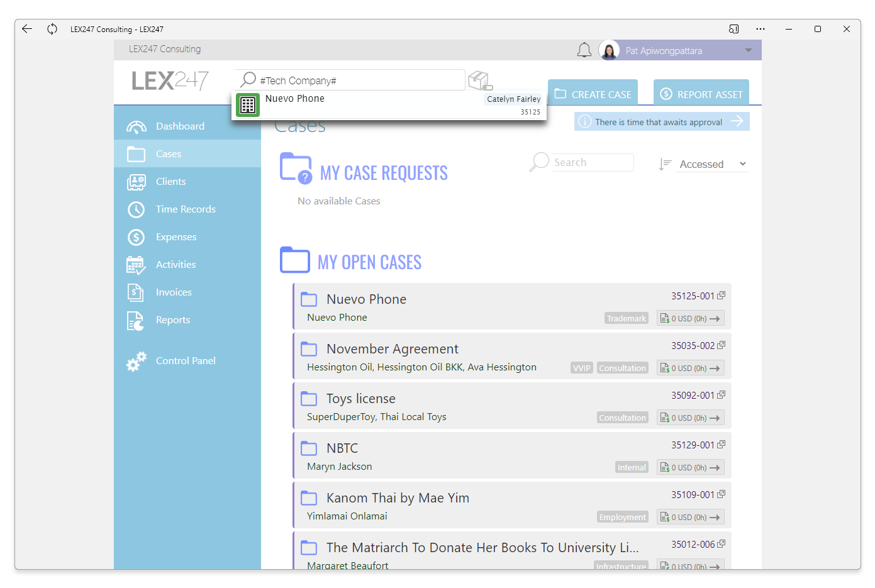Click into the cases Search field
The image size is (875, 588).
point(593,162)
